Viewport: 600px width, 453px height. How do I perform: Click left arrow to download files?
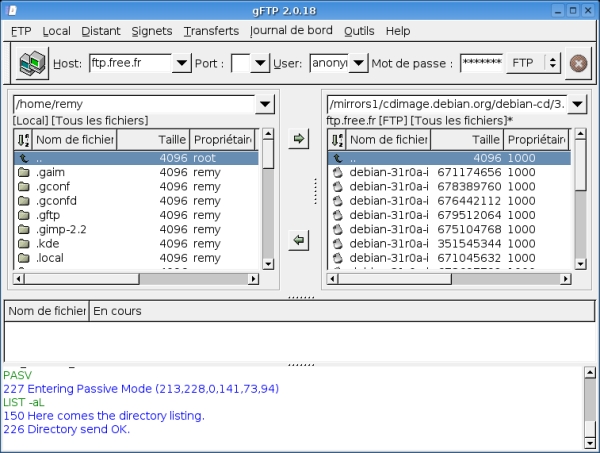[299, 240]
